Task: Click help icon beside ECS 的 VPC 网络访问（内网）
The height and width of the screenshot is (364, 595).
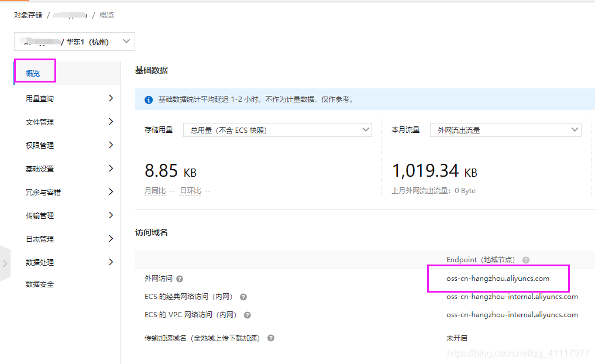Action: (x=247, y=315)
